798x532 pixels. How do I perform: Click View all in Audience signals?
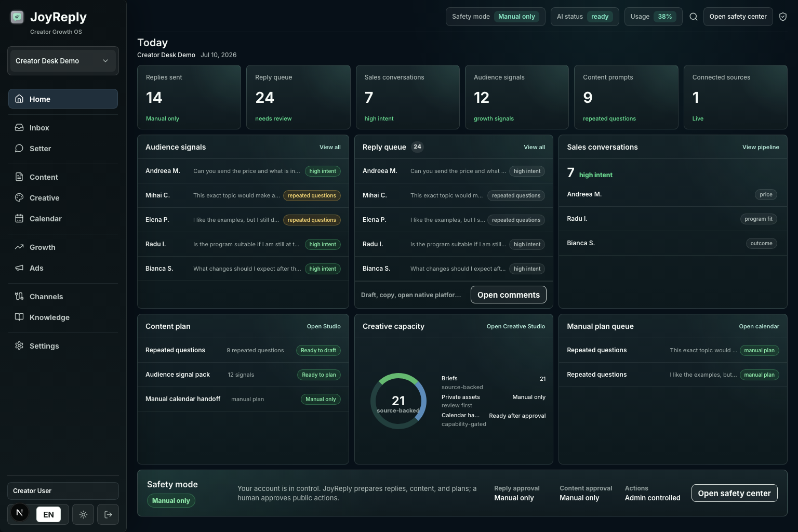[330, 147]
